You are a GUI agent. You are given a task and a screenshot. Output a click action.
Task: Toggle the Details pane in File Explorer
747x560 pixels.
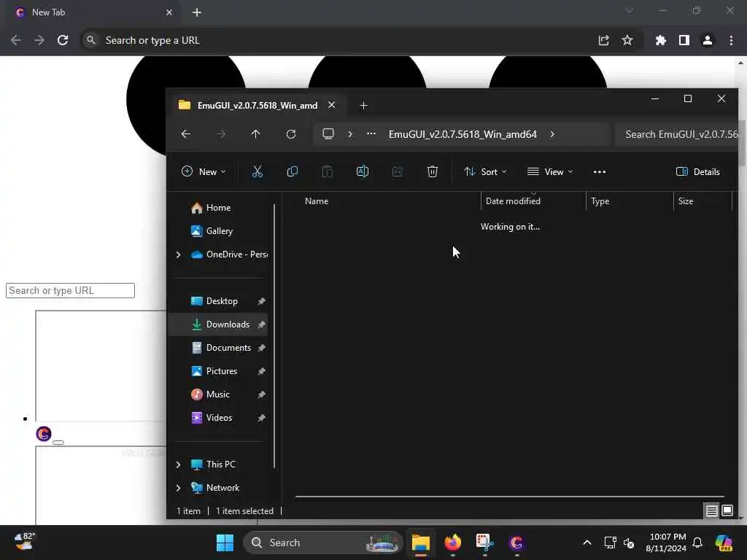[x=698, y=172]
